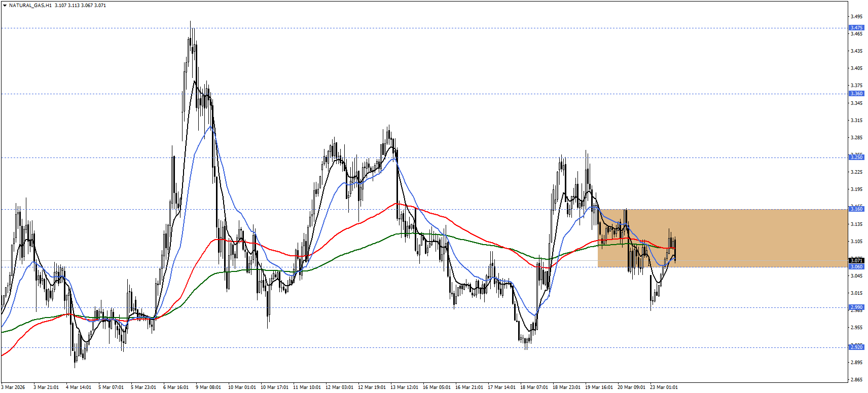868x393 pixels.
Task: Click the 20 Mar 09:01 time label
Action: coord(631,387)
